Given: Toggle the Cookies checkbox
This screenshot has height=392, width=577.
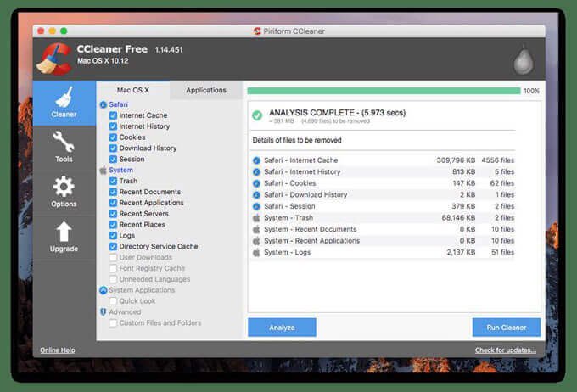Looking at the screenshot, I should [113, 137].
